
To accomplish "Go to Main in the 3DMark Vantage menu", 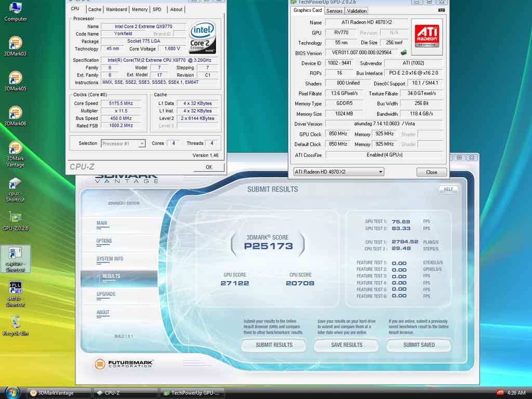I will [102, 223].
